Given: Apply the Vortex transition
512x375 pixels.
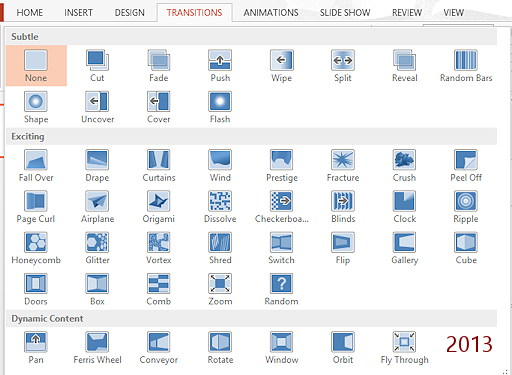Looking at the screenshot, I should [159, 248].
